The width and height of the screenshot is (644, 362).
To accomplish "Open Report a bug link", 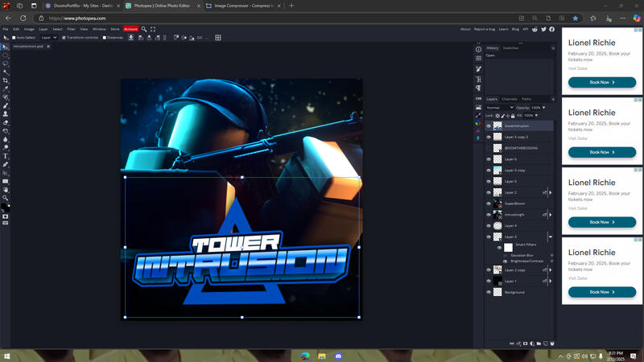I will click(x=485, y=29).
